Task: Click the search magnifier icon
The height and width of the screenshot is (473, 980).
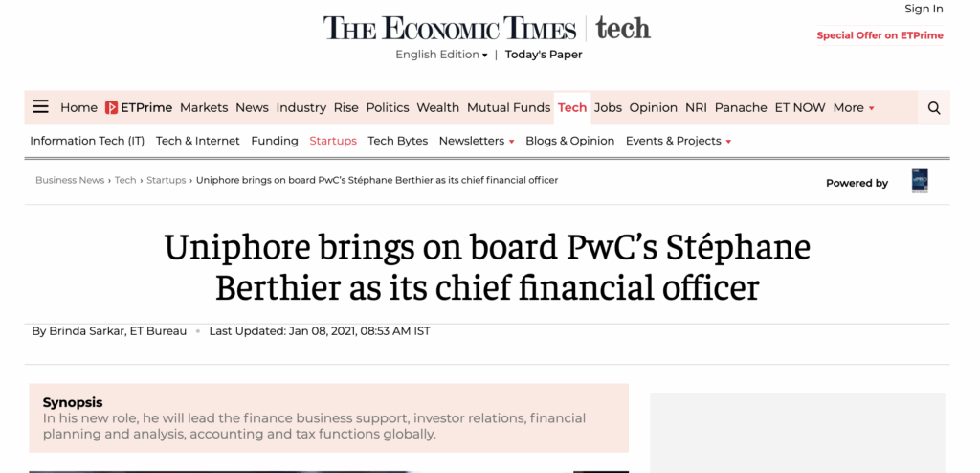Action: point(934,108)
